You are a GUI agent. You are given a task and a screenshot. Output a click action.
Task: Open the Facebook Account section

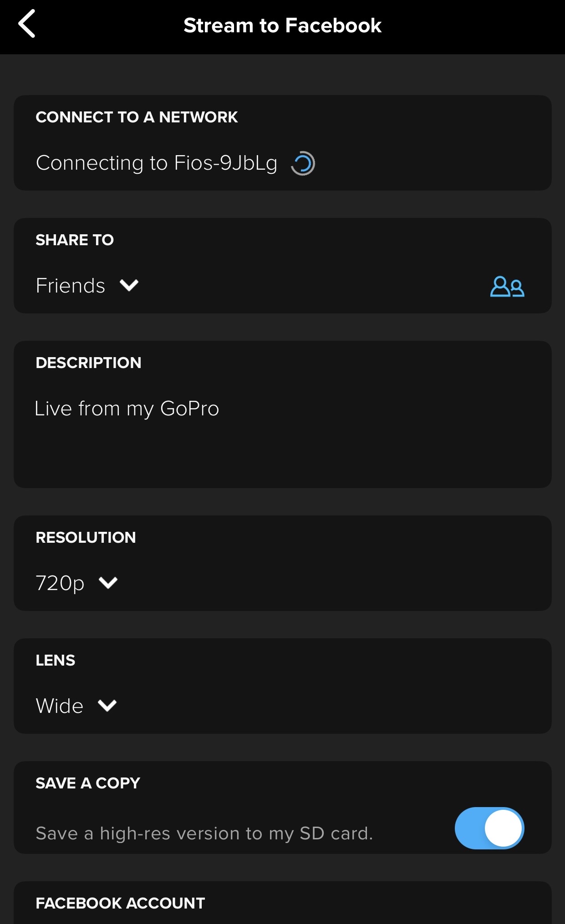[120, 904]
